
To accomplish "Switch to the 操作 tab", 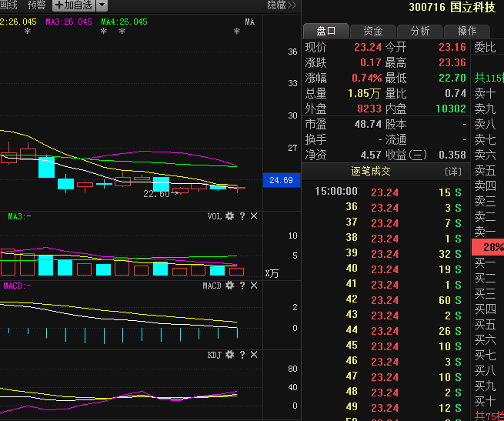I will coord(467,32).
